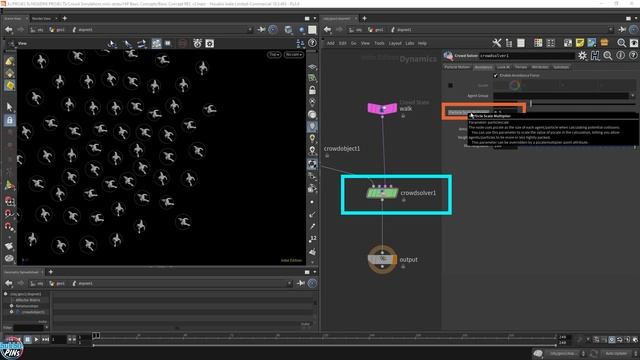Show the network grid color palette icon
Image resolution: width=640 pixels, height=360 pixels.
tap(538, 43)
